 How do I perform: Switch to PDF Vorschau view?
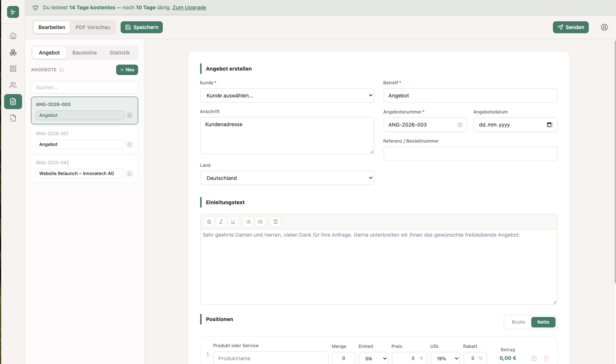[x=93, y=27]
